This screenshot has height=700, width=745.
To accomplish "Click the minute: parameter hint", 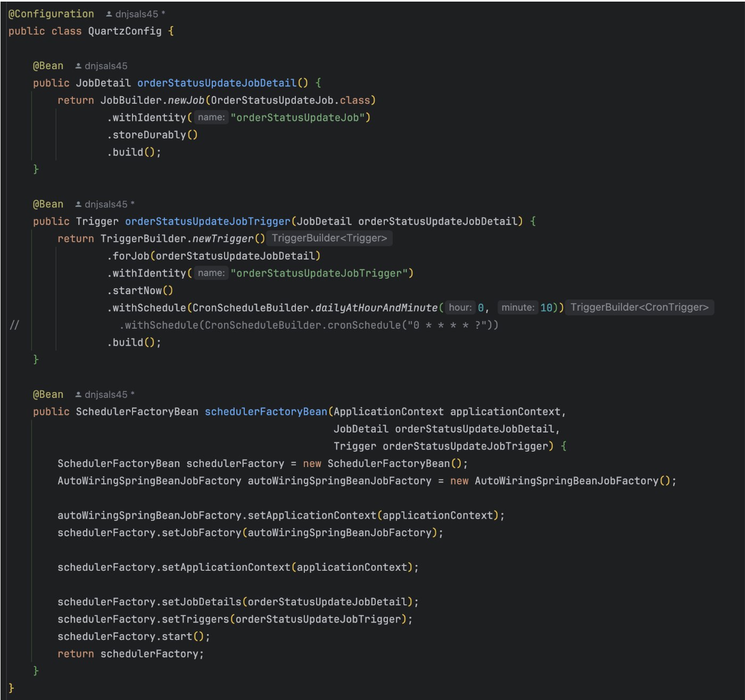I will tap(518, 307).
